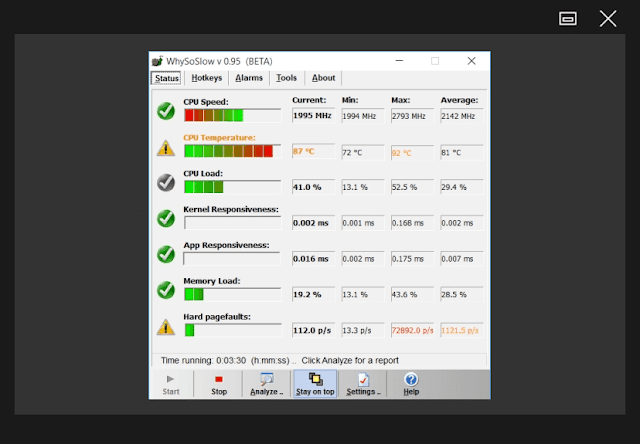Click the CPU Load level bar
Image resolution: width=640 pixels, height=444 pixels.
(232, 187)
